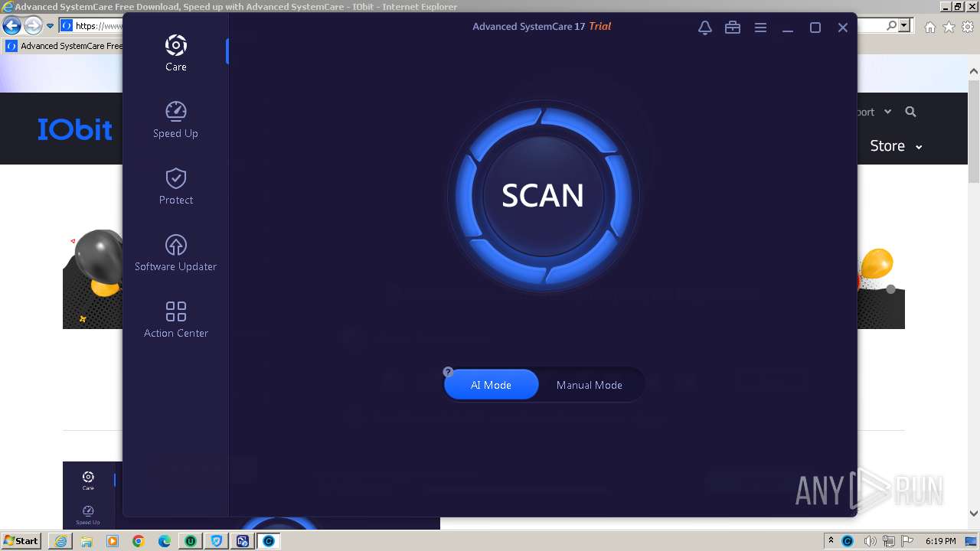Viewport: 980px width, 551px height.
Task: Open the notifications bell
Action: click(x=705, y=28)
